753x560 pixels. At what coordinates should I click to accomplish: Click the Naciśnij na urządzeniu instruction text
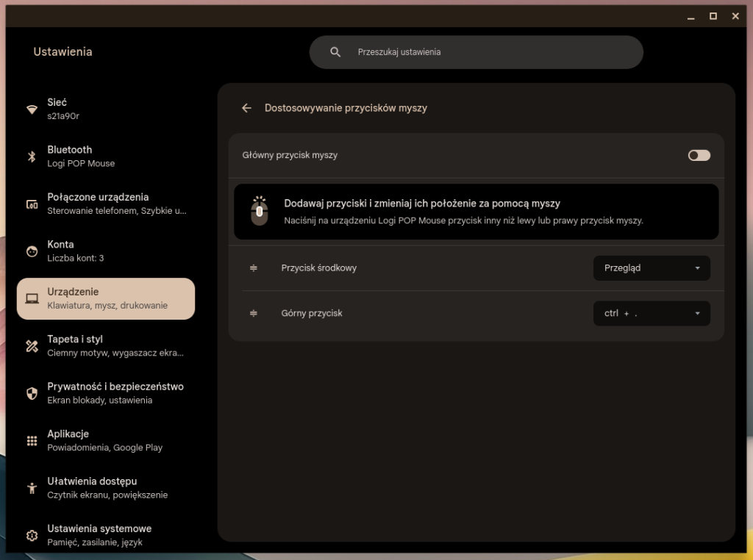coord(463,220)
